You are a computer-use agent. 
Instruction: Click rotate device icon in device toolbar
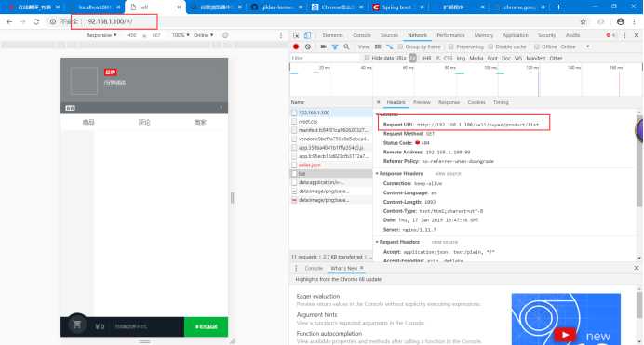(x=225, y=35)
